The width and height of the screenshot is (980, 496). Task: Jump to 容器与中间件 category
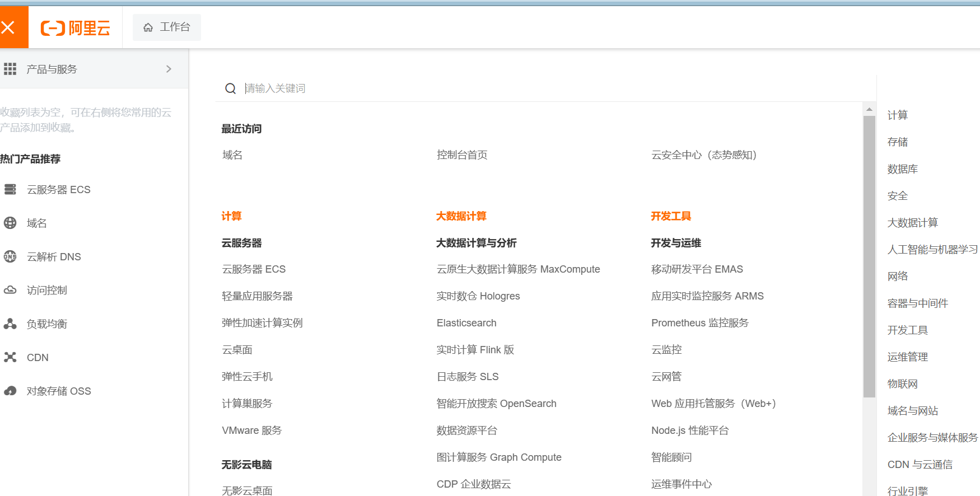click(918, 303)
